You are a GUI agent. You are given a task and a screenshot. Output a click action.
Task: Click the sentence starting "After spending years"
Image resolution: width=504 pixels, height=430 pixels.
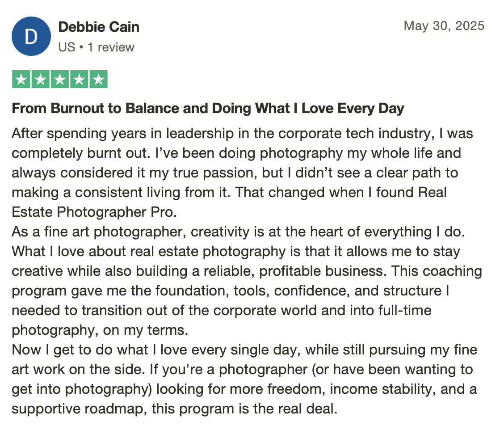(x=242, y=134)
